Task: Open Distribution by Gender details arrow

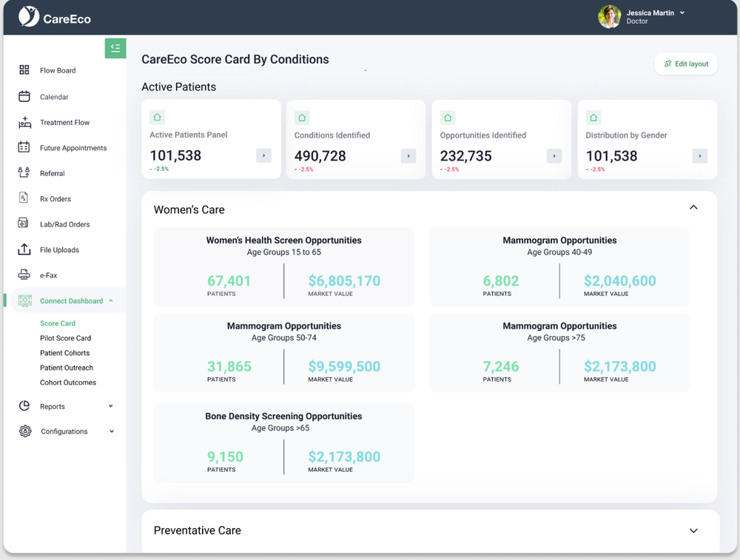Action: (x=700, y=155)
